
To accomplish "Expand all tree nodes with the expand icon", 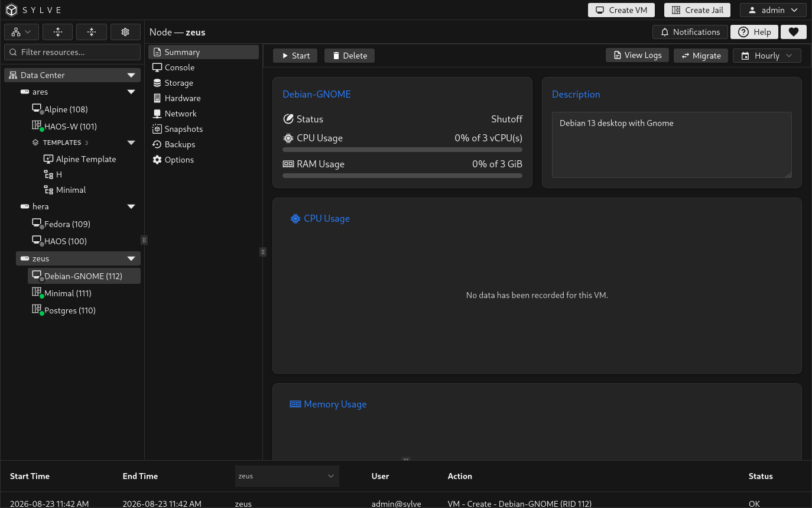I will 57,32.
